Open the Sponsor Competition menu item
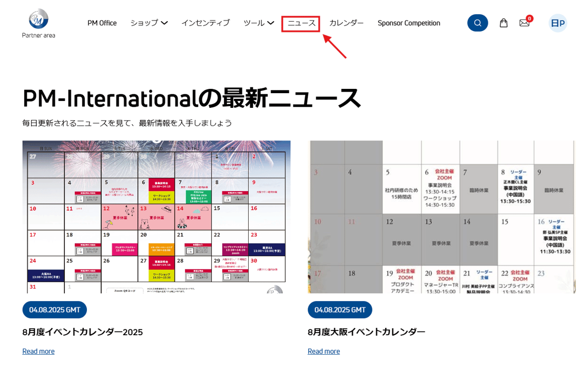Viewport: 588px width, 371px height. [x=409, y=23]
